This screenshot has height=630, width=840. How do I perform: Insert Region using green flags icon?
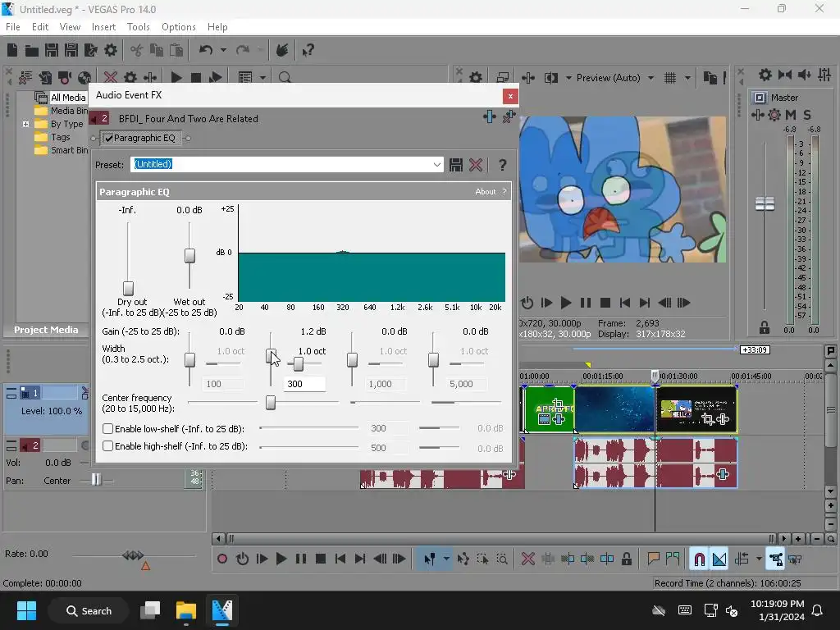pyautogui.click(x=673, y=559)
